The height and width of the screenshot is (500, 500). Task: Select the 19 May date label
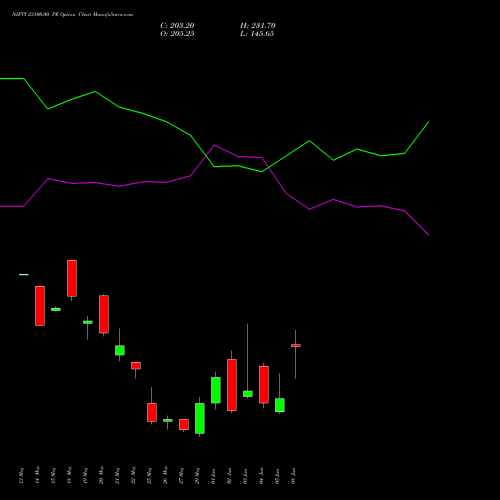(x=86, y=475)
